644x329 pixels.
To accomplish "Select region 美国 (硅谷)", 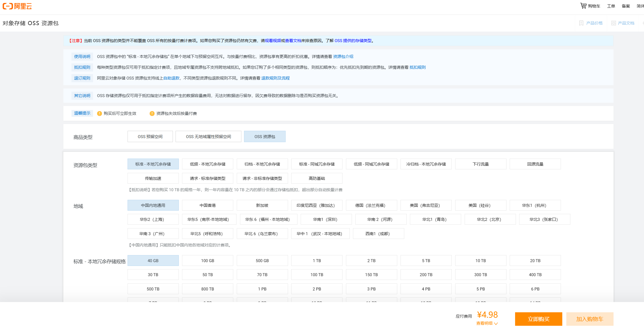I will 481,205.
